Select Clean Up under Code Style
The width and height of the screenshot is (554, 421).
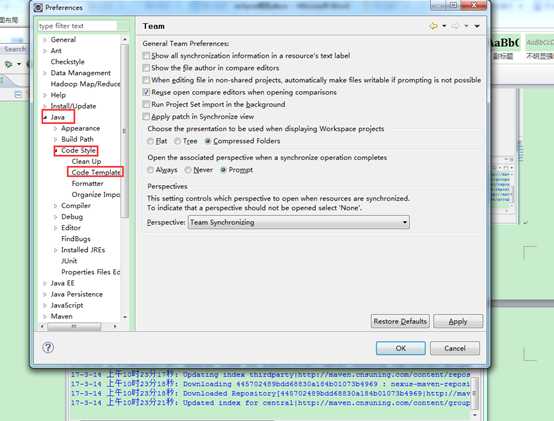pyautogui.click(x=86, y=161)
